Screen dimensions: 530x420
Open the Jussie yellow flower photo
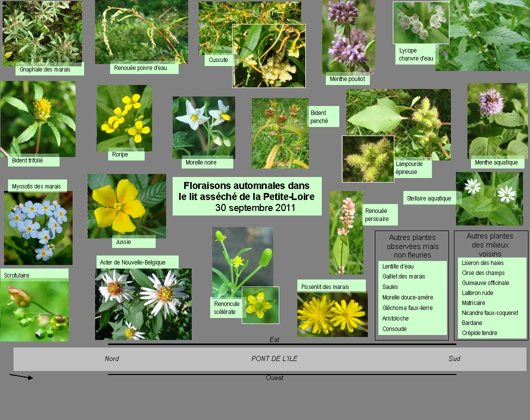(x=127, y=206)
